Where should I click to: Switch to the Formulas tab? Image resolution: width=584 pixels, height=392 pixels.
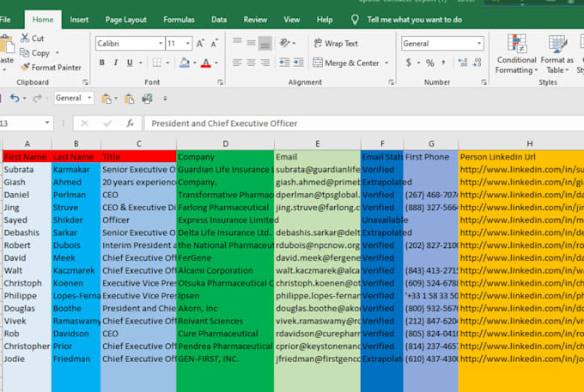click(179, 20)
